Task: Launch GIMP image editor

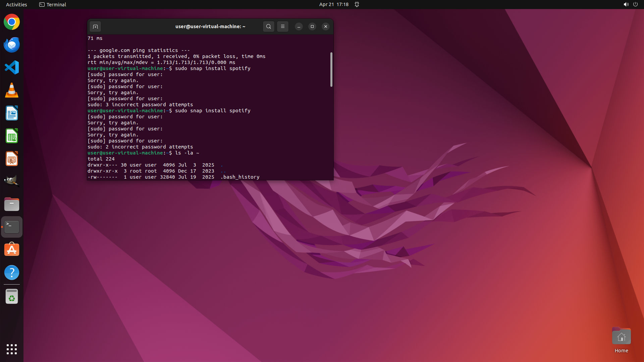Action: pyautogui.click(x=12, y=181)
